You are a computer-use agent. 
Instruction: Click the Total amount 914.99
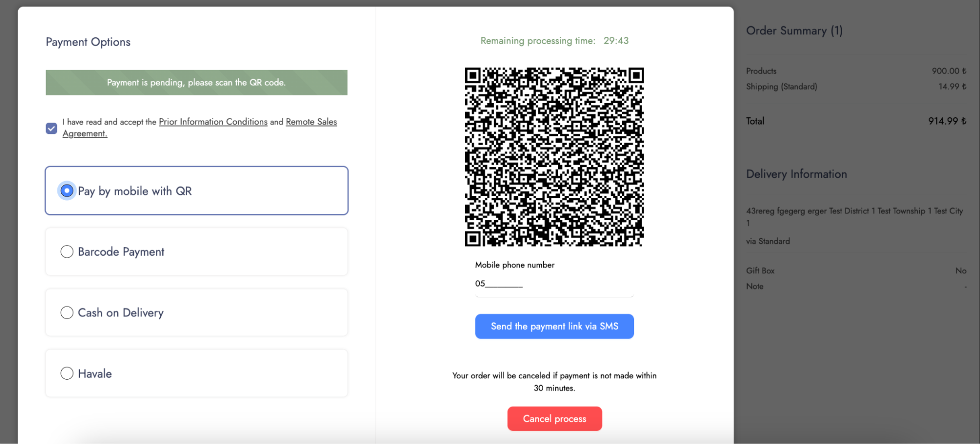coord(947,121)
